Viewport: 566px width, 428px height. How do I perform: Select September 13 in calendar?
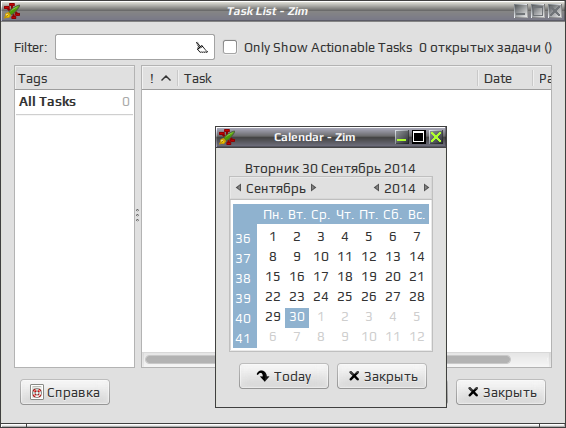[393, 257]
